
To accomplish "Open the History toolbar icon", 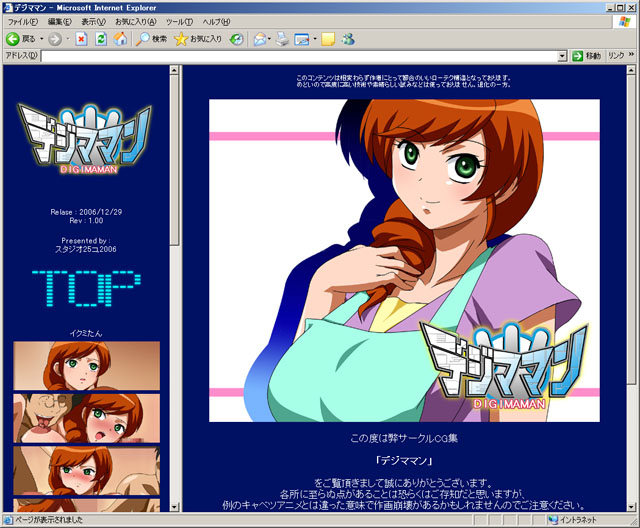I will coord(236,39).
